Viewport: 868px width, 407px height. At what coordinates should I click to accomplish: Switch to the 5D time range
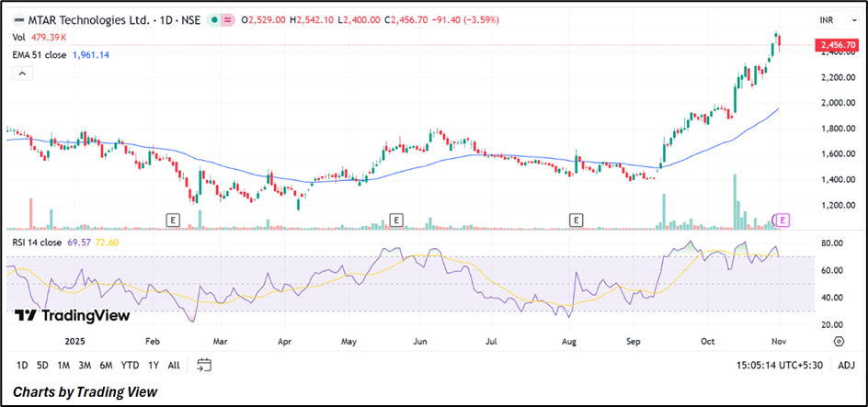click(x=42, y=366)
